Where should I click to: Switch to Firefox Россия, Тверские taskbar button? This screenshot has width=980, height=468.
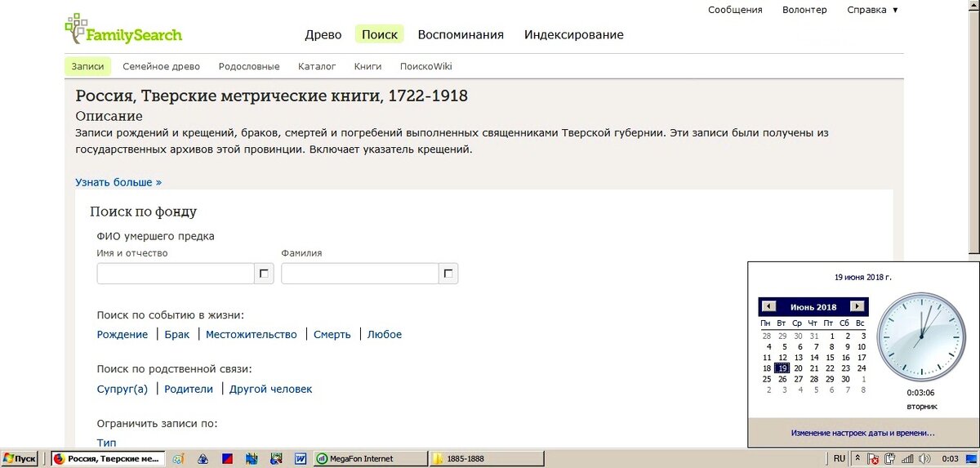[x=108, y=459]
